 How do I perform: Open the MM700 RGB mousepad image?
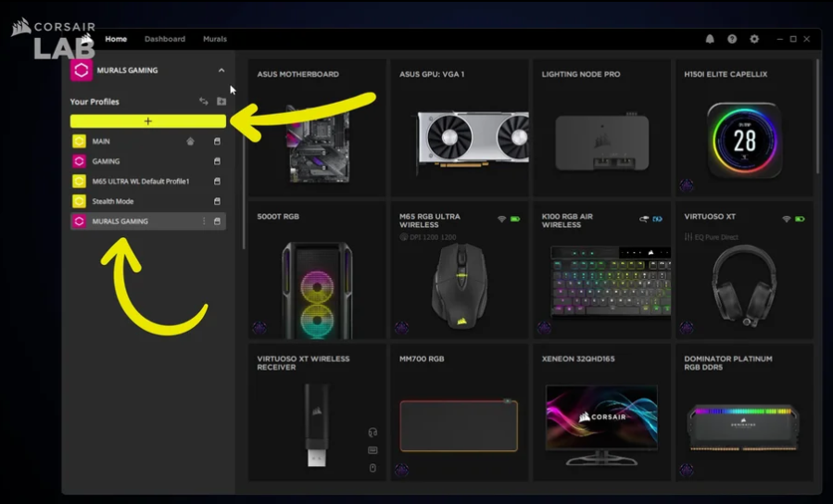click(459, 426)
